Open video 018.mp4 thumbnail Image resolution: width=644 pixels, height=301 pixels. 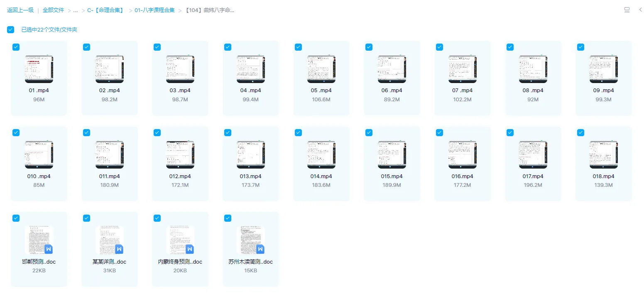click(604, 154)
